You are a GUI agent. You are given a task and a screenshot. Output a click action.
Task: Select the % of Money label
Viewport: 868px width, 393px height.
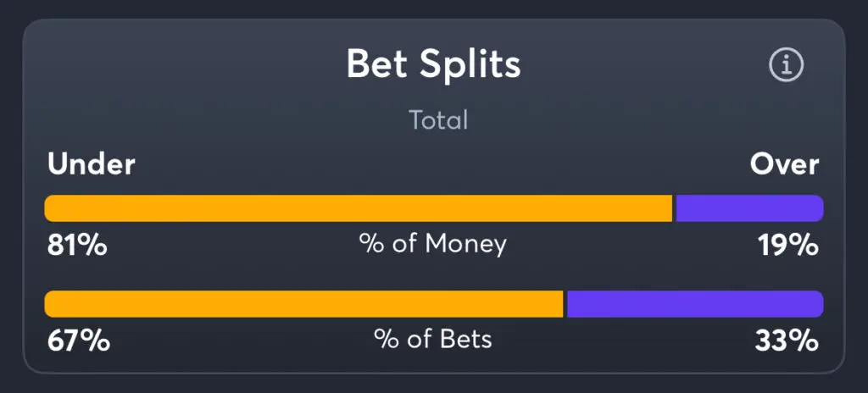[433, 244]
